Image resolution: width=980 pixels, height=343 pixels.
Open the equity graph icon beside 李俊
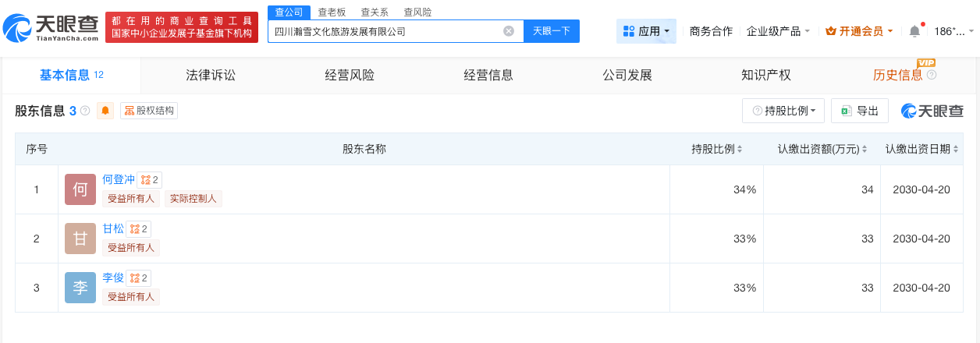[x=139, y=278]
